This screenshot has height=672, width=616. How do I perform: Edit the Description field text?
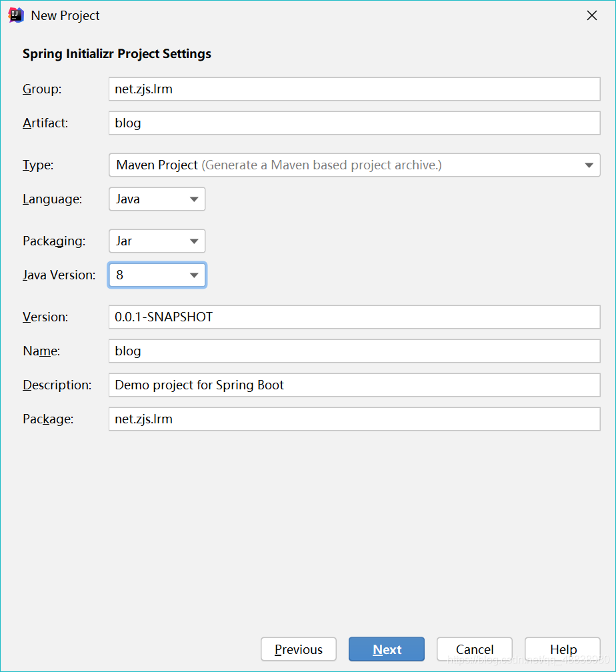pos(354,385)
